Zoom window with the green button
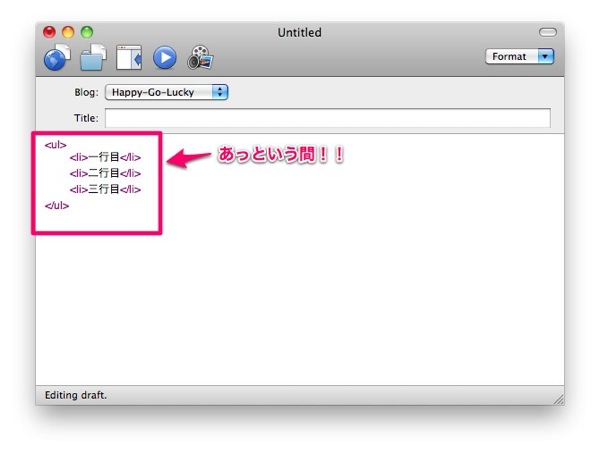The image size is (600, 454). coord(87,32)
